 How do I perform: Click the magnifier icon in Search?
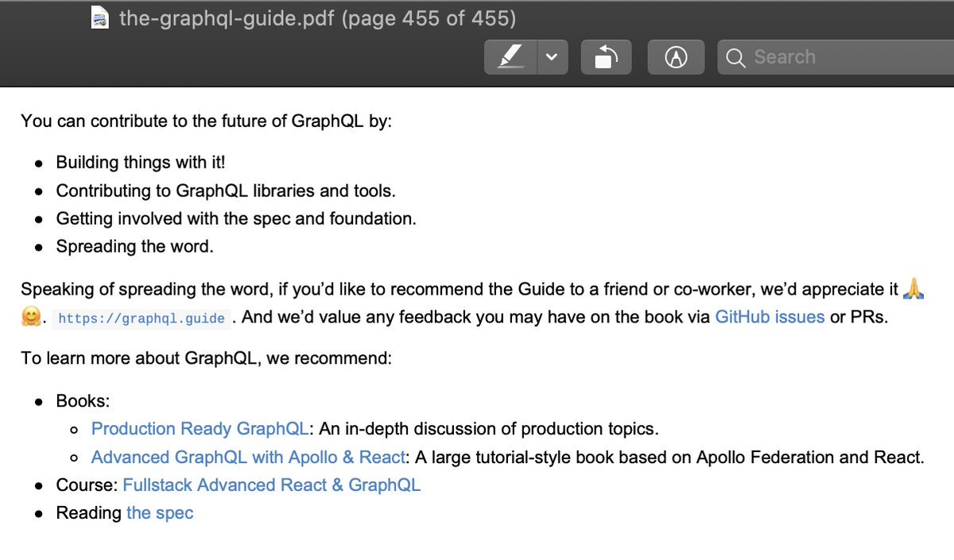click(x=736, y=57)
